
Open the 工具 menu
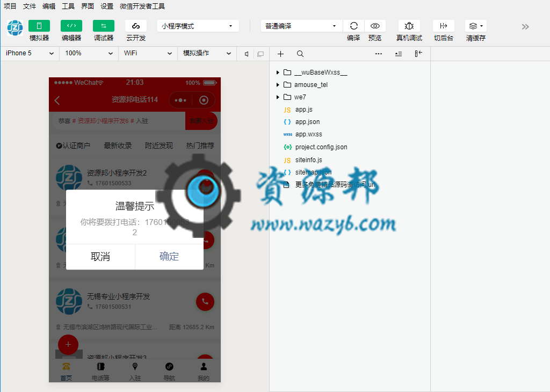(x=68, y=6)
